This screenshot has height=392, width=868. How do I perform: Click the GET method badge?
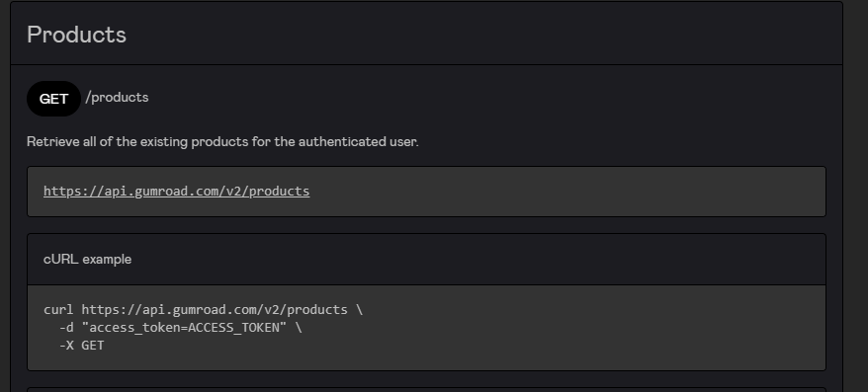[53, 99]
